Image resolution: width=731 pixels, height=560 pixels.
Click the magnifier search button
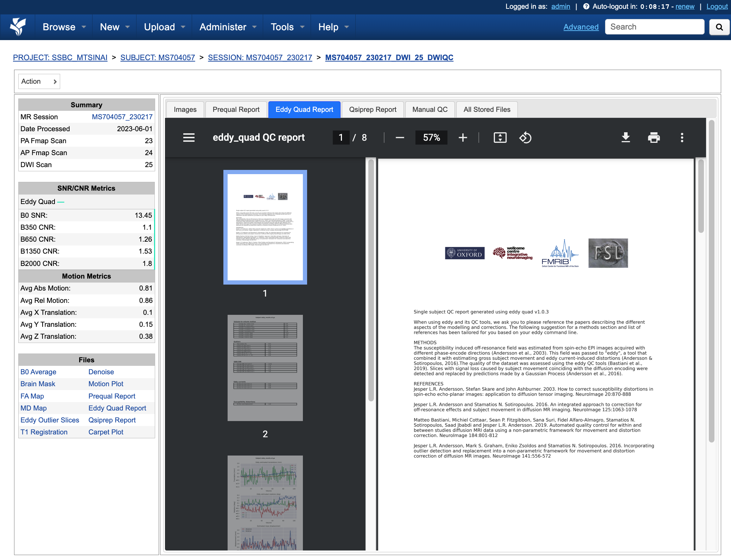coord(719,27)
